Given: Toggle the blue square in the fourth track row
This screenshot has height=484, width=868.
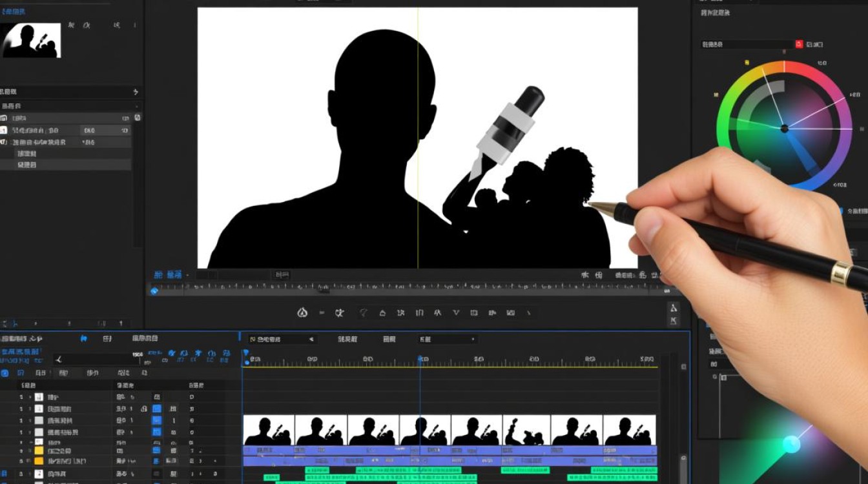Looking at the screenshot, I should click(156, 432).
